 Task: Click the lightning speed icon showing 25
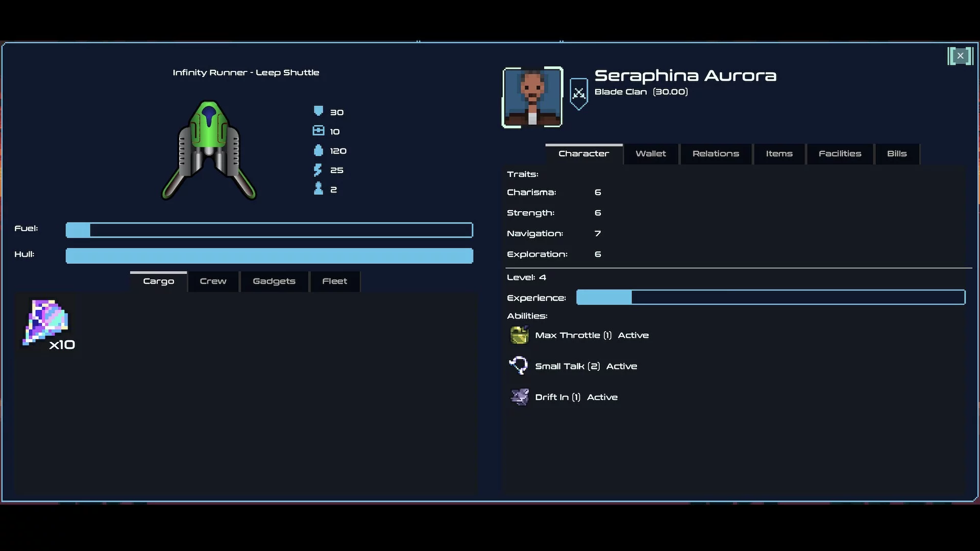point(318,170)
